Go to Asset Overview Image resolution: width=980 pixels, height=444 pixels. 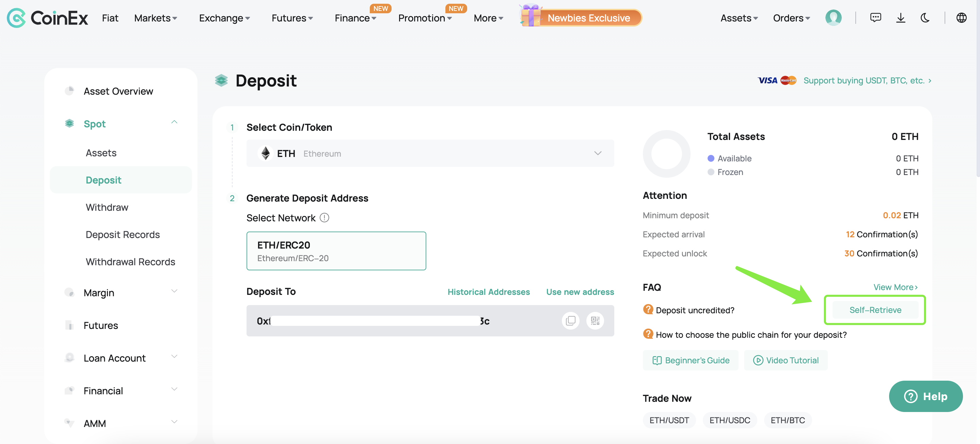(118, 91)
